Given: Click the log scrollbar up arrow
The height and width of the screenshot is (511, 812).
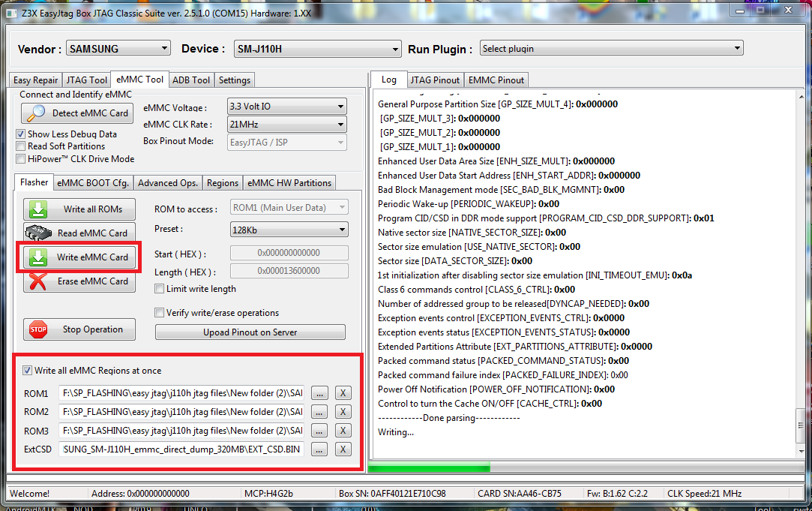Looking at the screenshot, I should (x=801, y=96).
